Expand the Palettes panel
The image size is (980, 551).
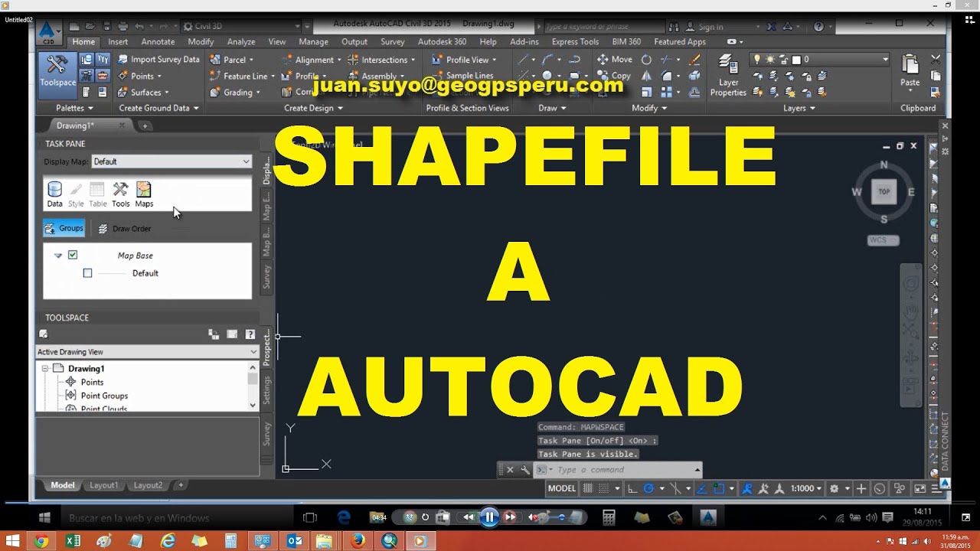coord(75,108)
